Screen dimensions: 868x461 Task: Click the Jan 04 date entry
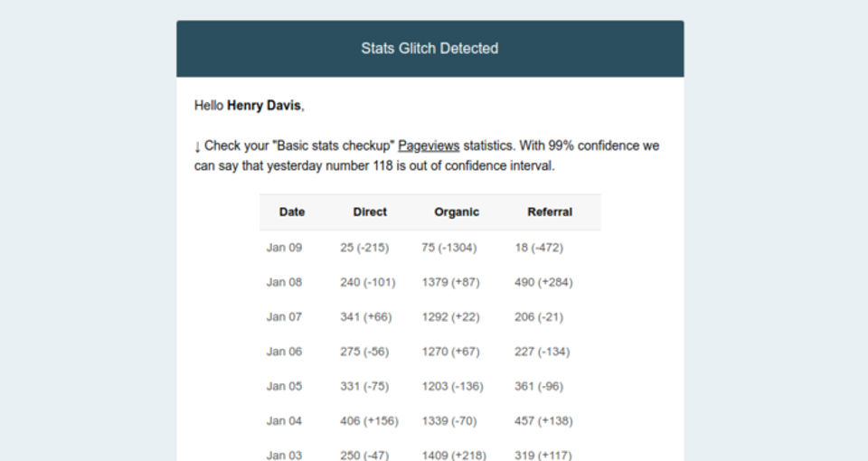point(284,421)
